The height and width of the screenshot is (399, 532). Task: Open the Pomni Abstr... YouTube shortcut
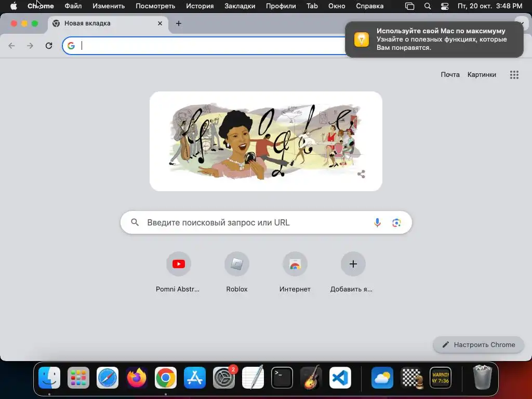[x=178, y=272]
